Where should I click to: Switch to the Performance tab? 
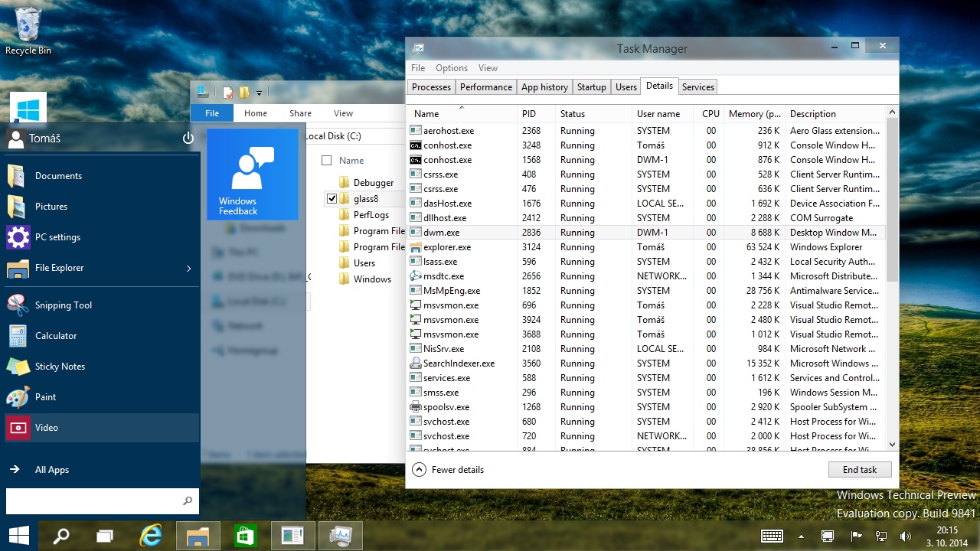click(x=485, y=86)
